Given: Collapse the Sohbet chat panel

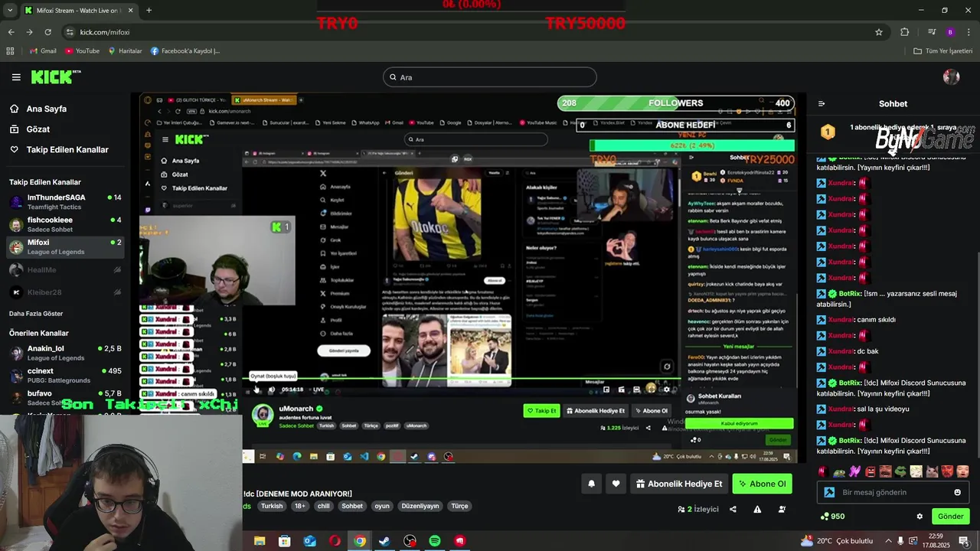Looking at the screenshot, I should [x=822, y=103].
